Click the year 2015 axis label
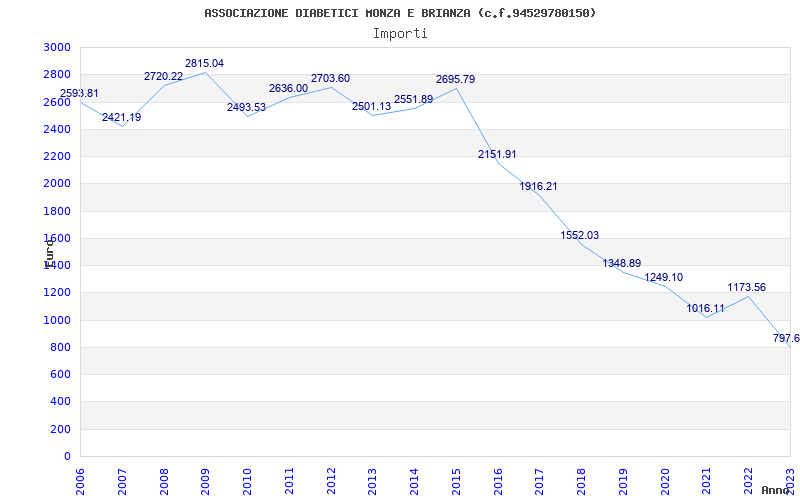This screenshot has width=800, height=500. coord(456,481)
